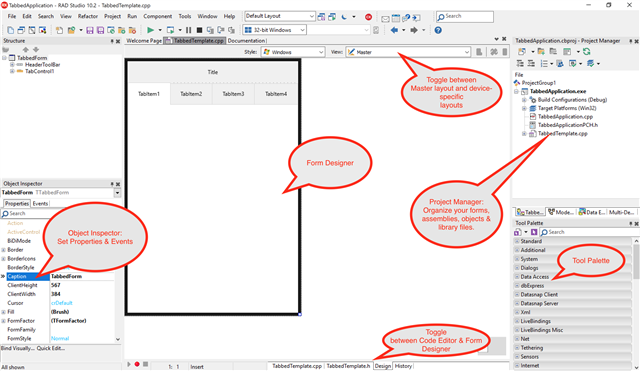Click the Quick Edit... link
Viewport: 640px width, 371px height.
click(x=51, y=348)
